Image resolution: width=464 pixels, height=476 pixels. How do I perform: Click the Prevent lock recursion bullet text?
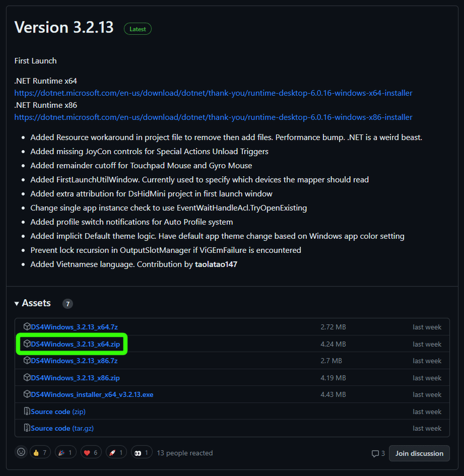click(x=165, y=250)
